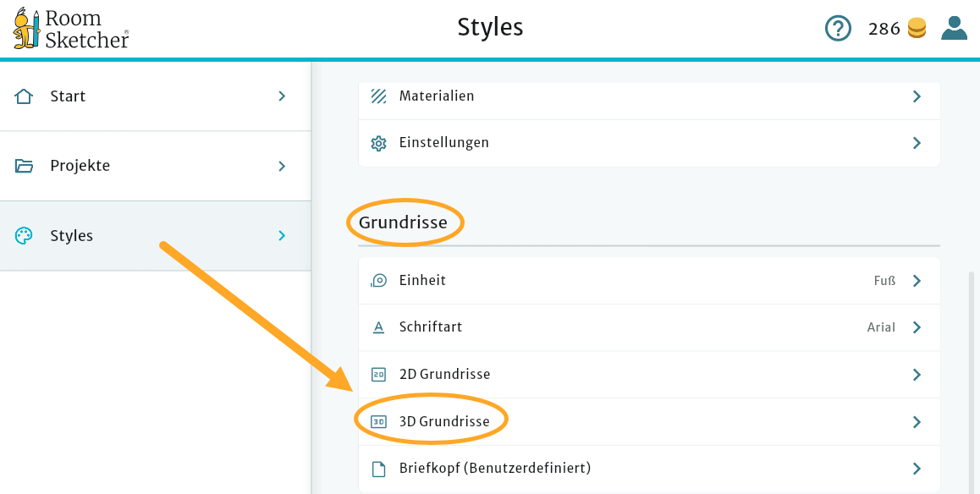Click the Styles palette icon in sidebar
The height and width of the screenshot is (494, 980).
[24, 235]
